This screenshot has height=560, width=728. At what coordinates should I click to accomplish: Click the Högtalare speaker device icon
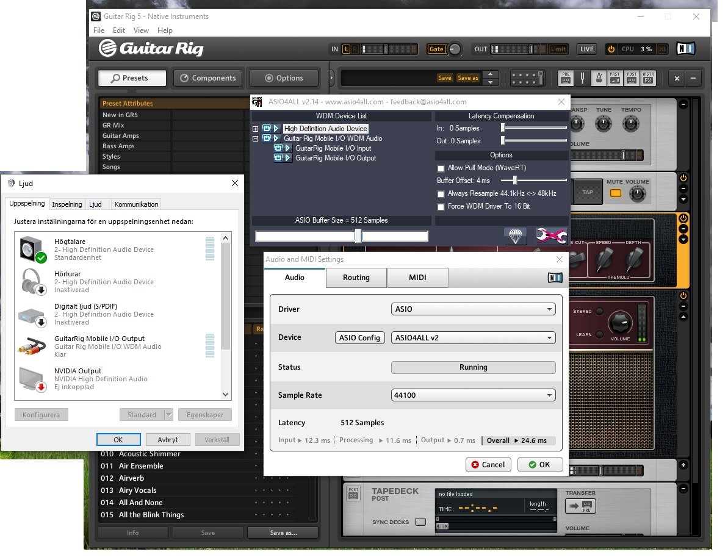32,249
